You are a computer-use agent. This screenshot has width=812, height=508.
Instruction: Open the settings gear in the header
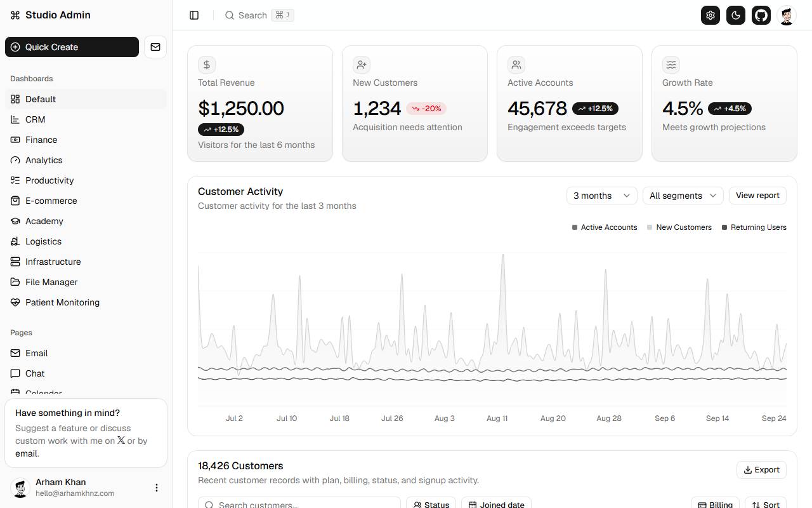pos(710,15)
